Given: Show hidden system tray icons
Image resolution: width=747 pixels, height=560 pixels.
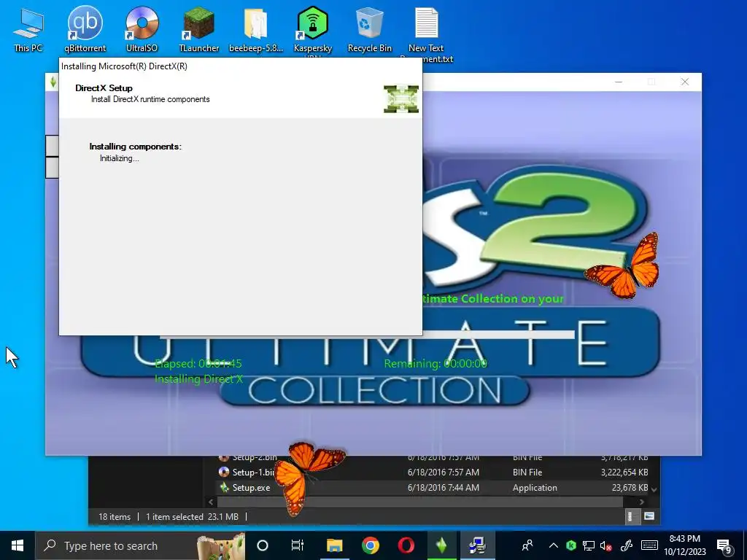Looking at the screenshot, I should [553, 545].
